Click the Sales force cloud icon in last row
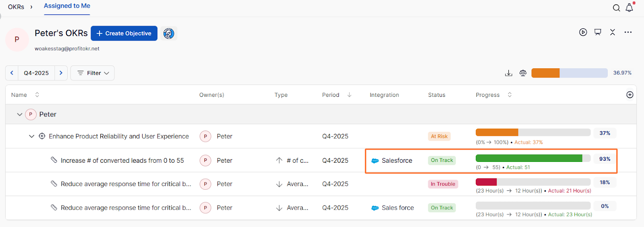Image resolution: width=644 pixels, height=227 pixels. pyautogui.click(x=375, y=208)
